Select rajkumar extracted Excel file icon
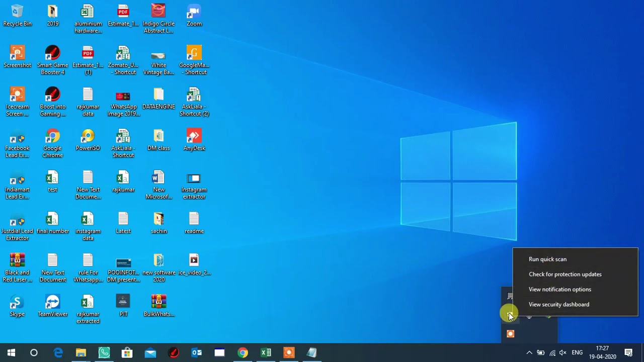 point(88,310)
